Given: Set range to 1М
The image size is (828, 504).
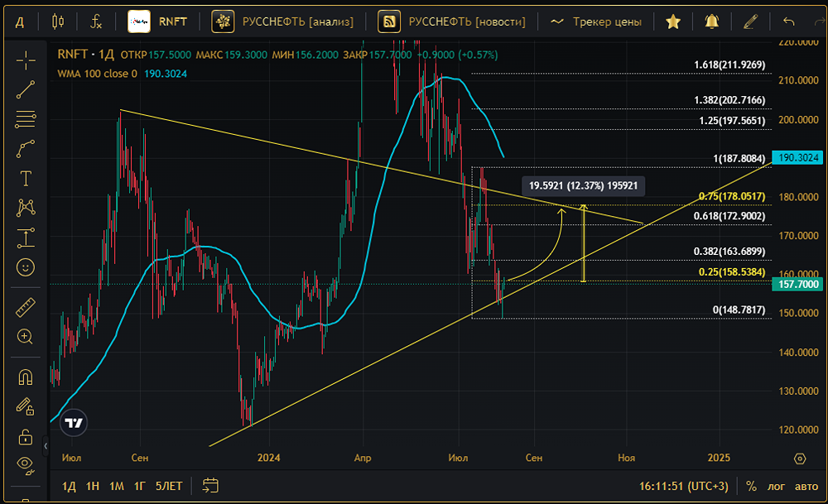Looking at the screenshot, I should 117,486.
